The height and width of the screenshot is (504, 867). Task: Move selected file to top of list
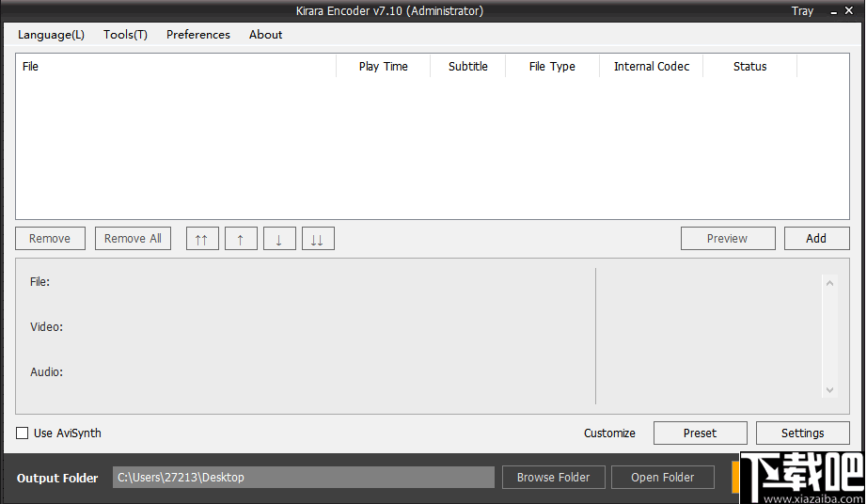pos(202,239)
